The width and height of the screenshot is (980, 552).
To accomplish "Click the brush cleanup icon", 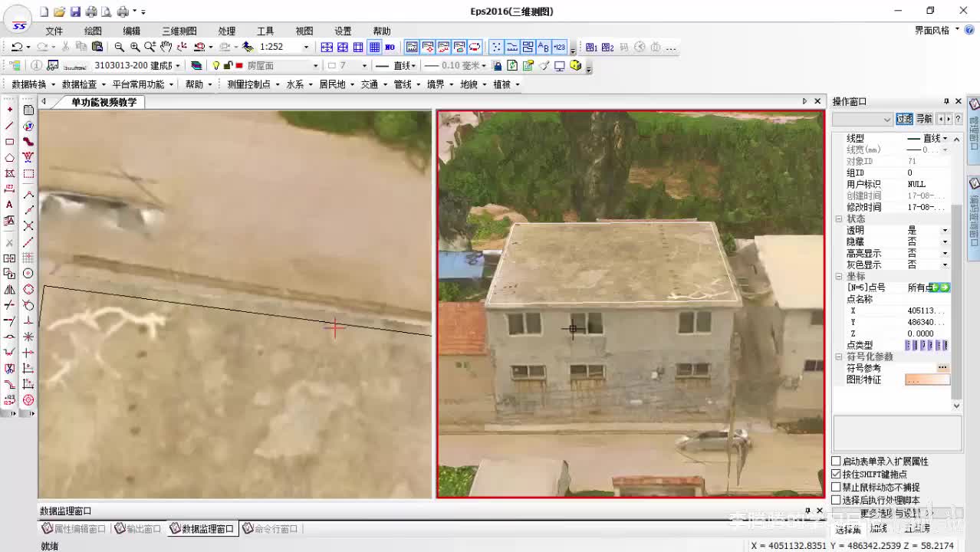I will [544, 66].
